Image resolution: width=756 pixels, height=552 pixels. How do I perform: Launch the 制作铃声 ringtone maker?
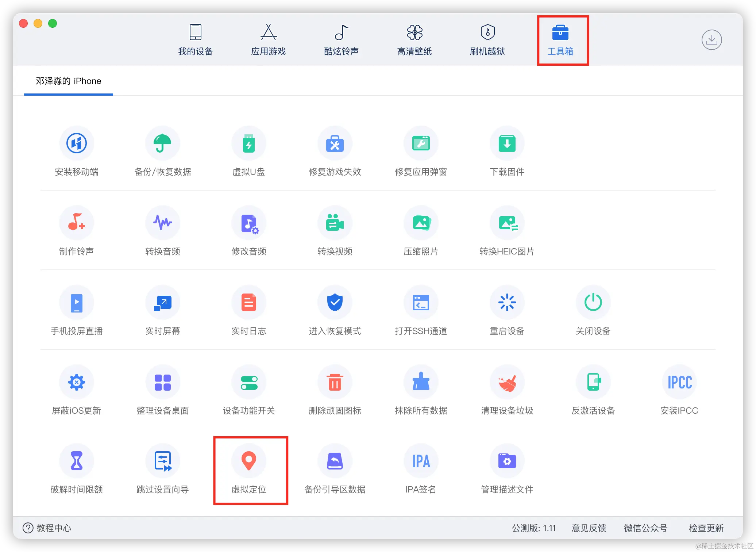click(77, 223)
